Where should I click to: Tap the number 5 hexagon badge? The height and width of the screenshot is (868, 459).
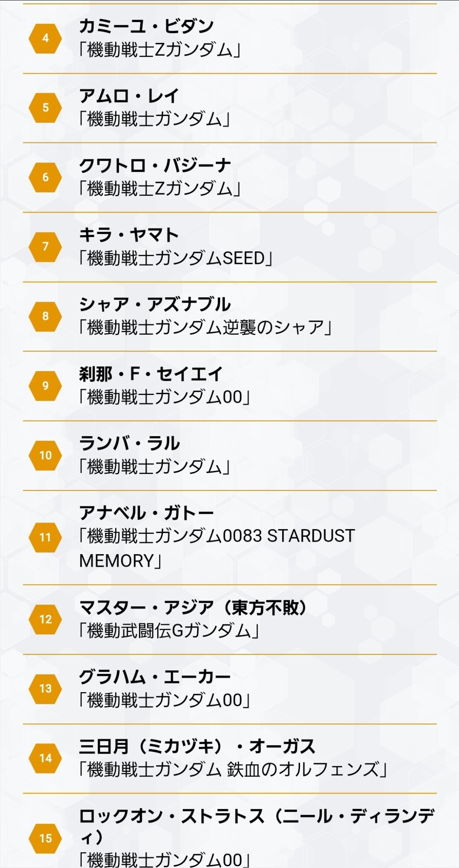pyautogui.click(x=45, y=108)
